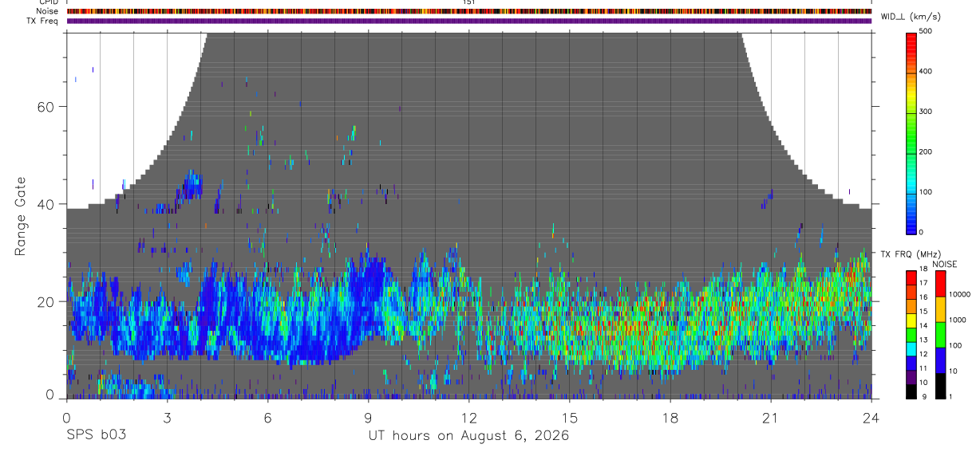
Task: Click the WID (km/s) vertical color bar
Action: [x=911, y=132]
